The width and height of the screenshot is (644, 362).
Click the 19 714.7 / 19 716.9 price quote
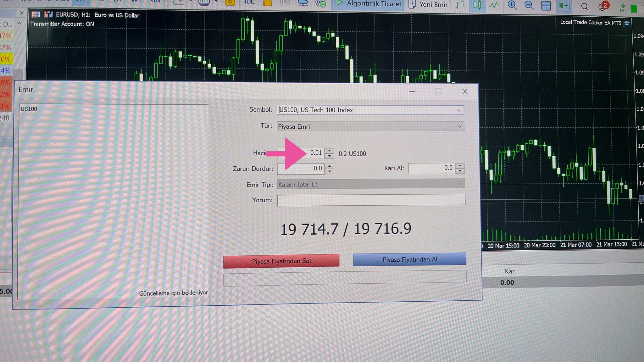(346, 229)
